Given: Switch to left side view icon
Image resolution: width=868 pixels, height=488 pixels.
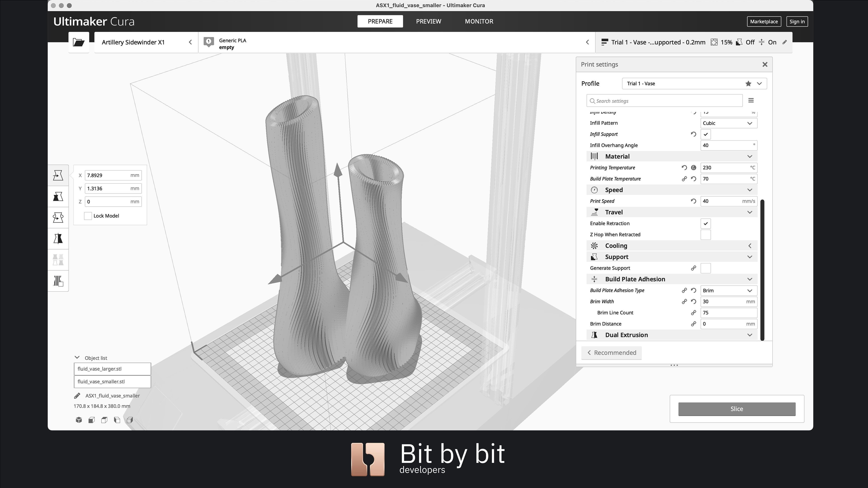Looking at the screenshot, I should [x=117, y=420].
